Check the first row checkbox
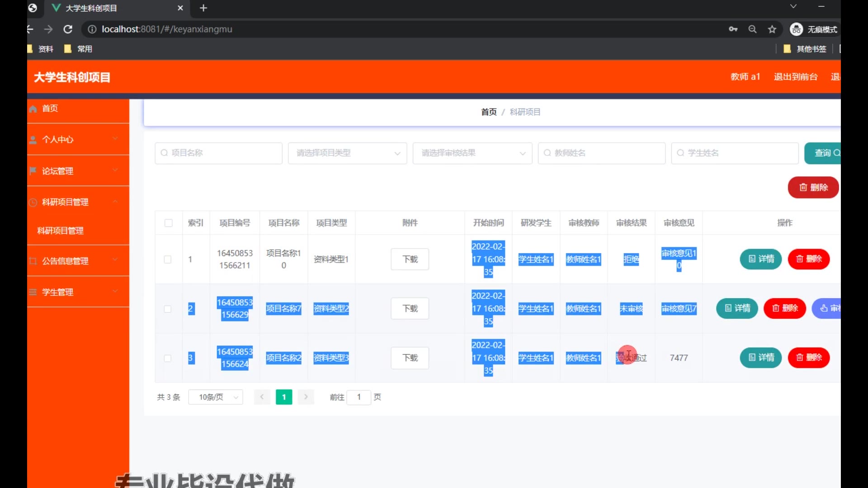 point(168,259)
